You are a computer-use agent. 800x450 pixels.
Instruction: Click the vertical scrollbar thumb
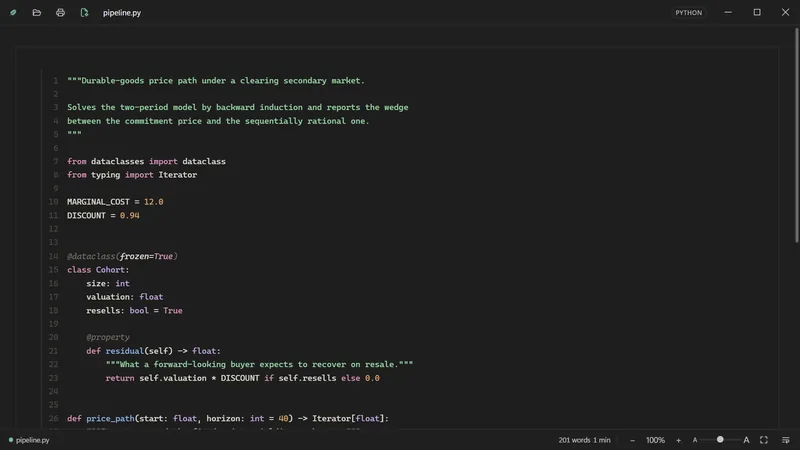[x=796, y=135]
